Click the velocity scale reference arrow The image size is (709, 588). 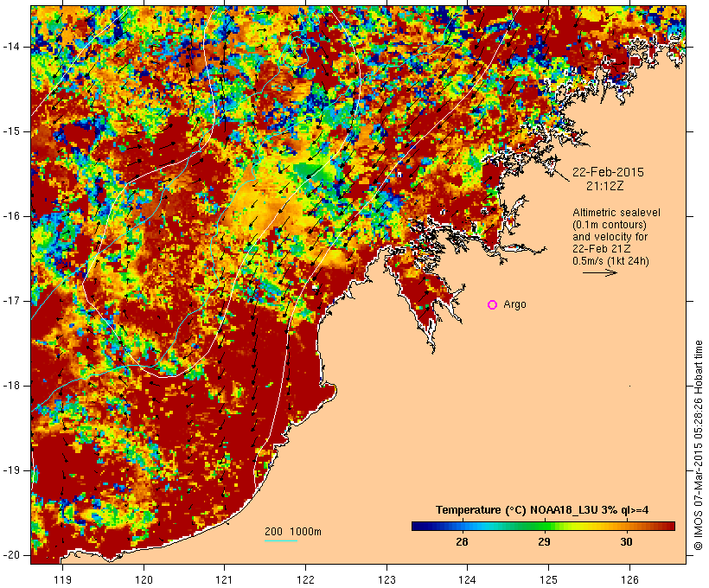pos(599,272)
